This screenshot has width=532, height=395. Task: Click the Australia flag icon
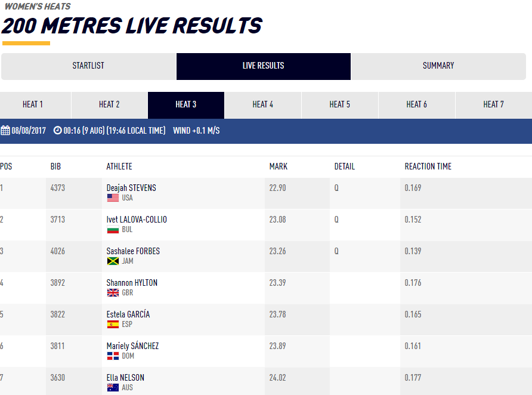coord(113,388)
